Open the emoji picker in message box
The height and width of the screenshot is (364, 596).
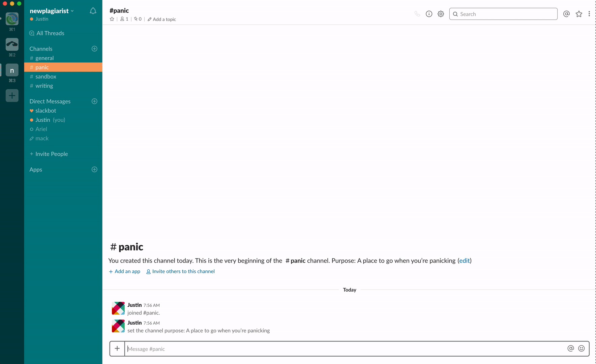[x=581, y=348]
